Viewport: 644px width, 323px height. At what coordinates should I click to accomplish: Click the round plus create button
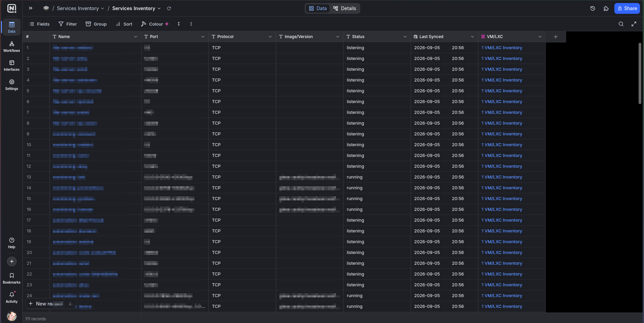tap(12, 261)
